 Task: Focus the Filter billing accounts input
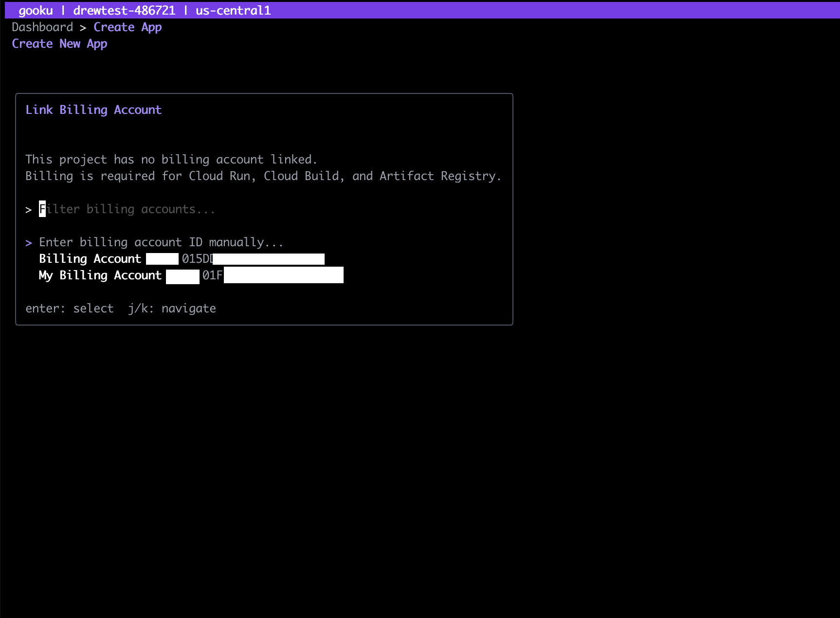[127, 209]
